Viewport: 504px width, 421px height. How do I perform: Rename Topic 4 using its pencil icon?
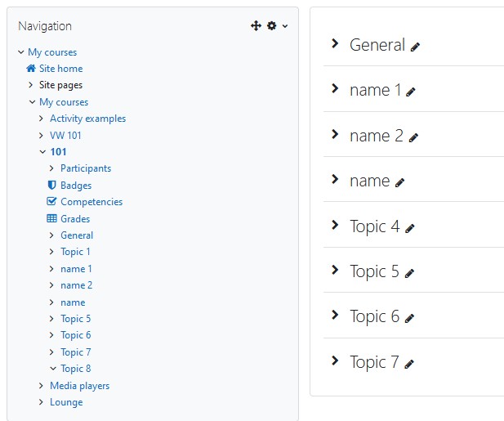point(410,229)
